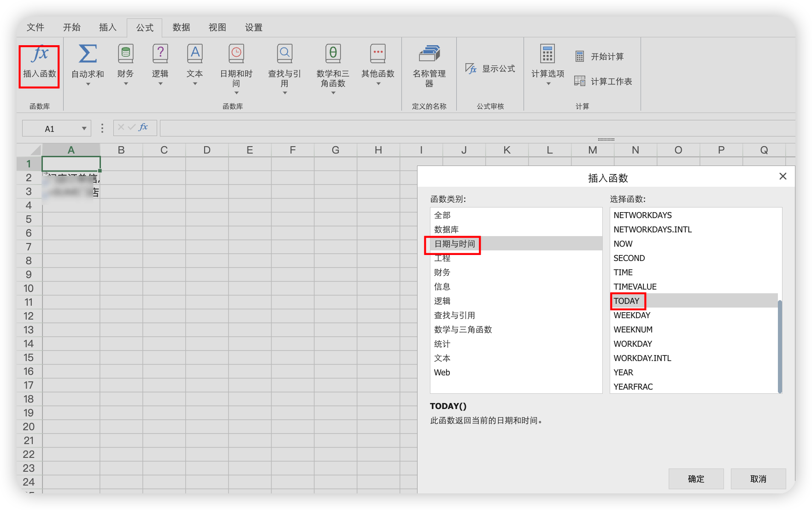This screenshot has height=510, width=812.
Task: Open the Lookup and Reference (查找与引用) icon
Action: pos(284,54)
